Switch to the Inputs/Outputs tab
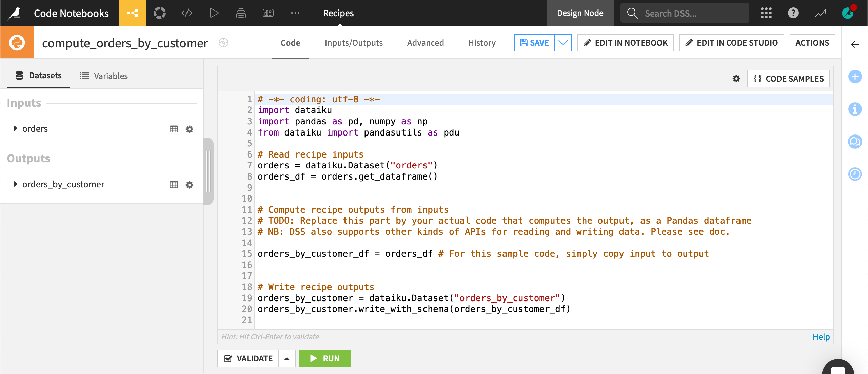 (x=354, y=43)
